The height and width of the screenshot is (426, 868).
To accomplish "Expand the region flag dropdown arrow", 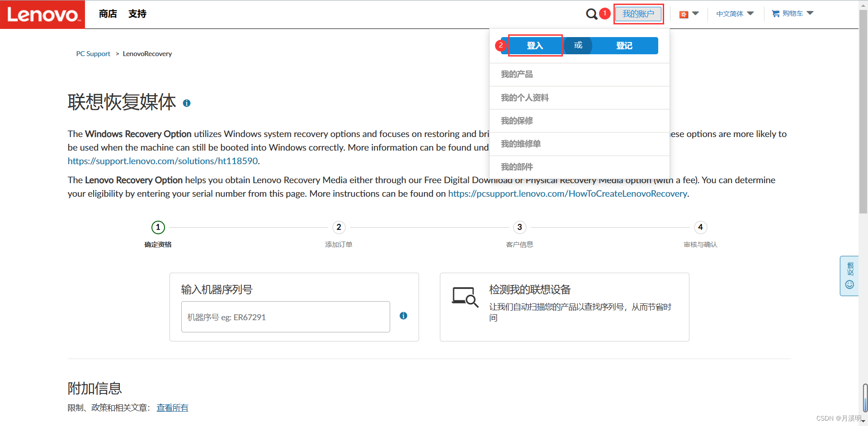I will pyautogui.click(x=696, y=14).
